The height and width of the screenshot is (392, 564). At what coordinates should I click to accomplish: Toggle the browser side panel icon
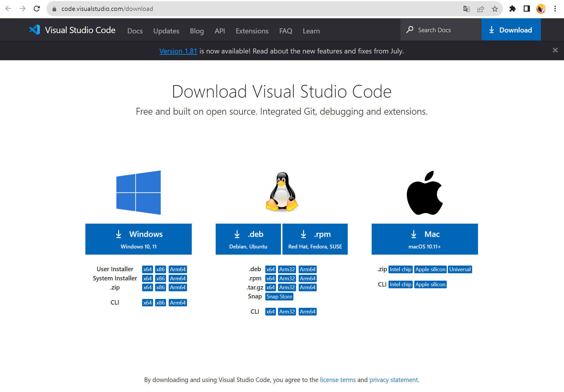point(527,9)
